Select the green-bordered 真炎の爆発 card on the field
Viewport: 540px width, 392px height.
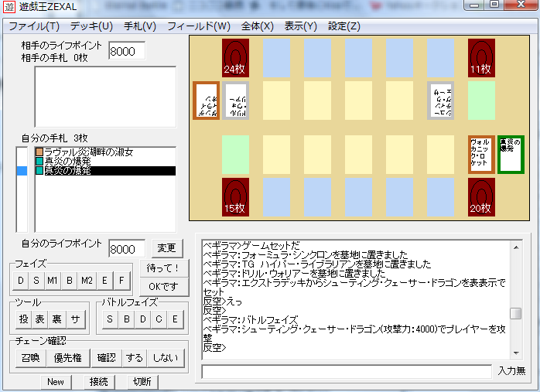point(511,154)
